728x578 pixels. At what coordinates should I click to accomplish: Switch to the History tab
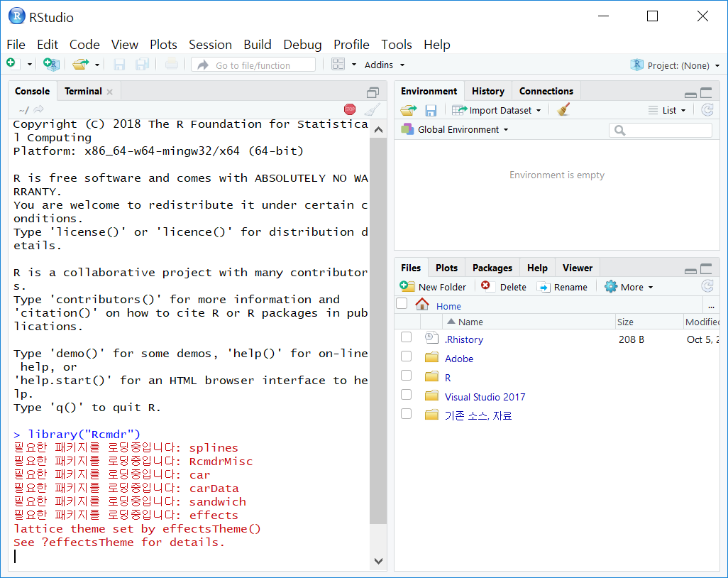488,91
